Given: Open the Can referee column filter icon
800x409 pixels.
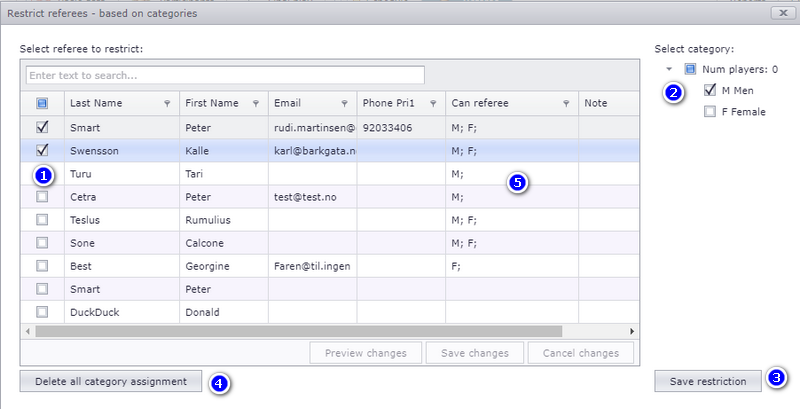Looking at the screenshot, I should click(x=566, y=104).
